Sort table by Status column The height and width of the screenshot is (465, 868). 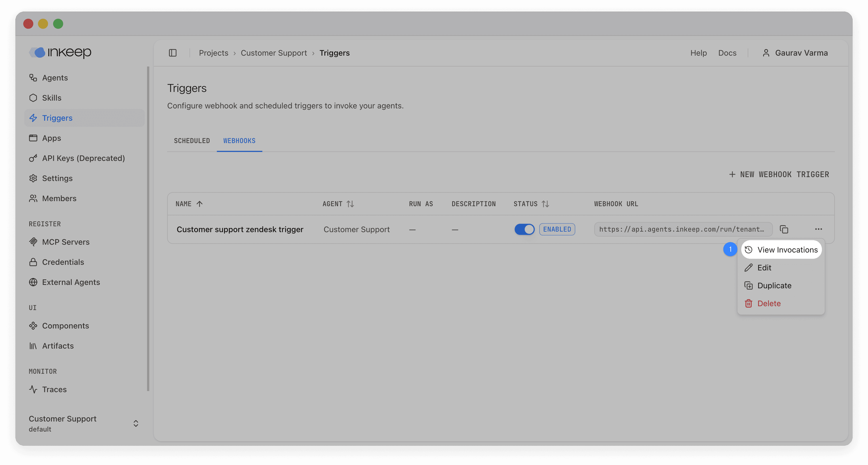click(x=531, y=204)
